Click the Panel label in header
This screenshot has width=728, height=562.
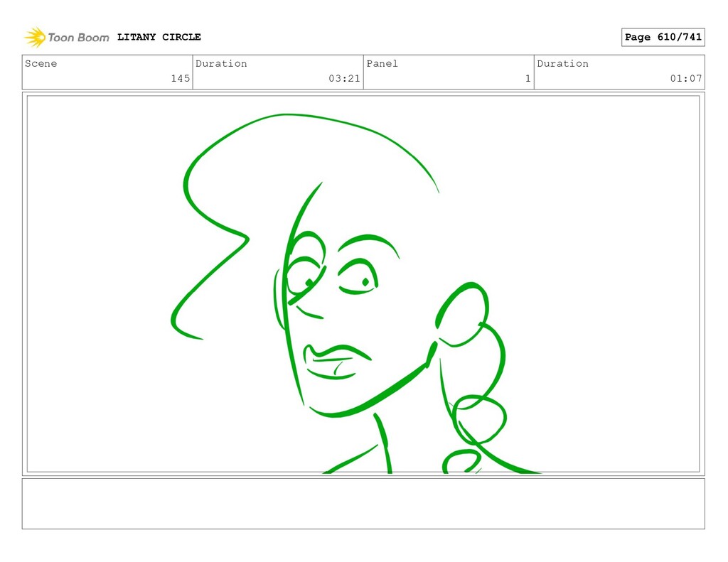(382, 63)
